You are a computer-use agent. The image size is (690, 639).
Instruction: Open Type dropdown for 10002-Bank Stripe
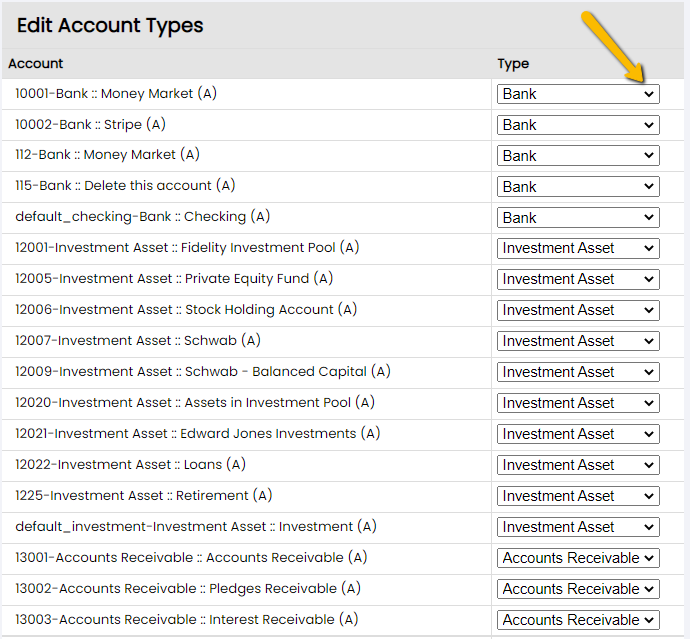[x=578, y=125]
